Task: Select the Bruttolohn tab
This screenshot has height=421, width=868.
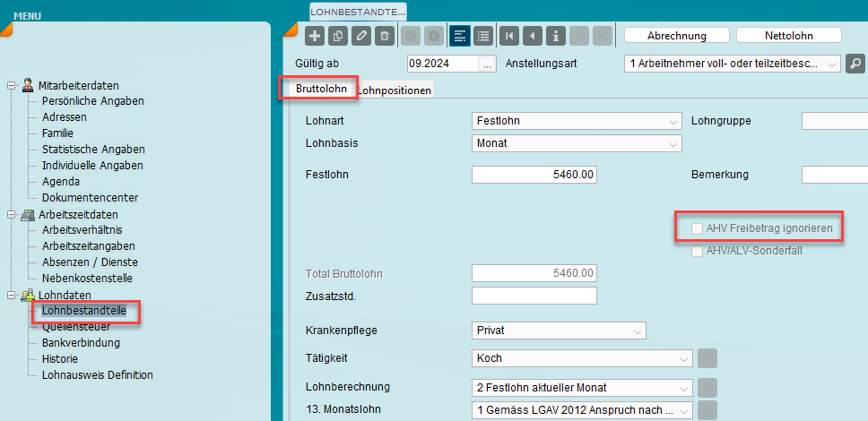Action: pos(320,89)
